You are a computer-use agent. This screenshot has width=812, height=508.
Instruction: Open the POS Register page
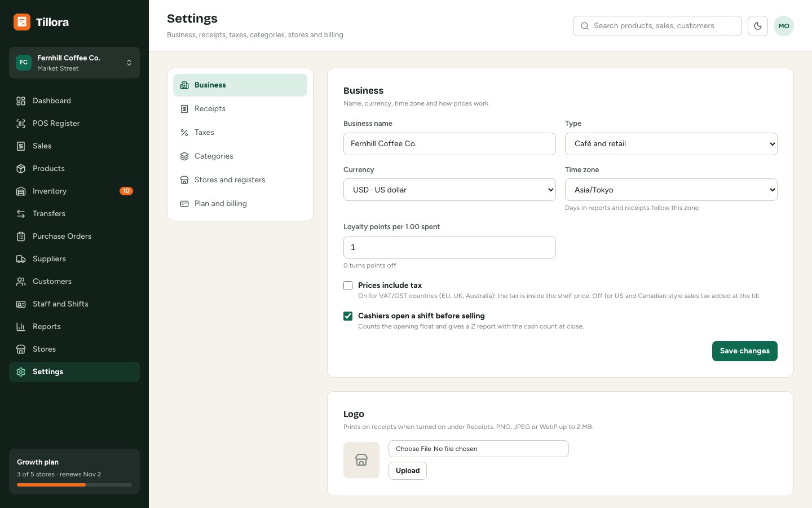74,124
